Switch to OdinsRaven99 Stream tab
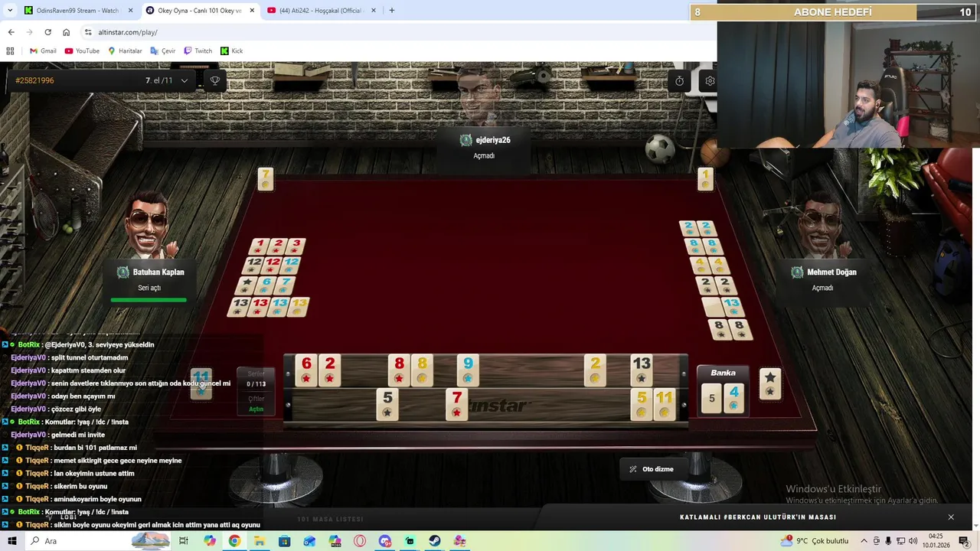Viewport: 980px width, 551px height. (77, 11)
